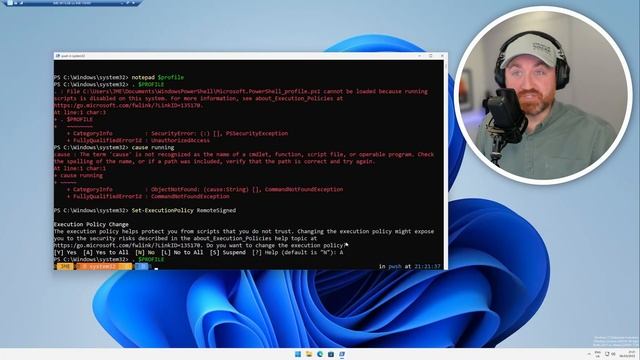Open the ENG language indicator in the tray
640x360 pixels.
point(598,354)
